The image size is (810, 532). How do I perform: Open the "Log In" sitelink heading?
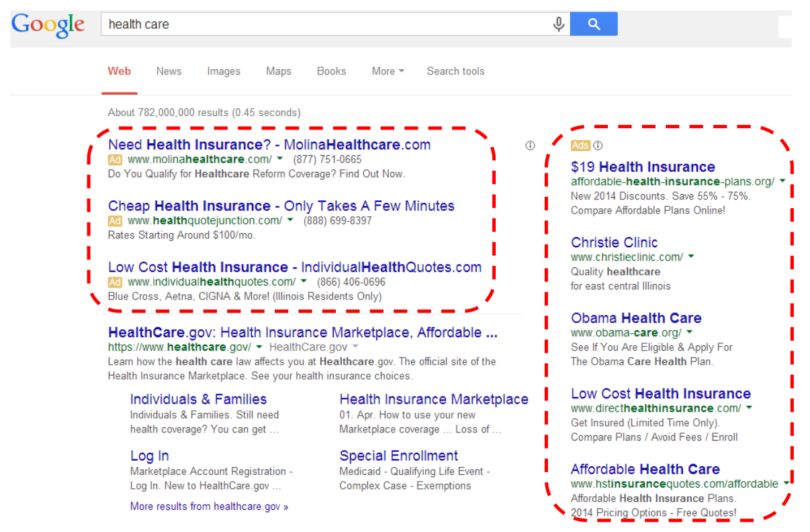coord(150,456)
